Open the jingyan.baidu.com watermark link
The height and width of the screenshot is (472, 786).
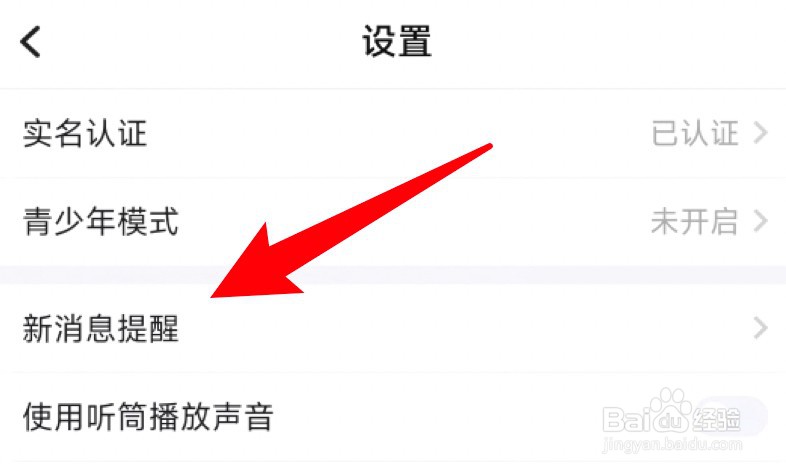pyautogui.click(x=672, y=444)
